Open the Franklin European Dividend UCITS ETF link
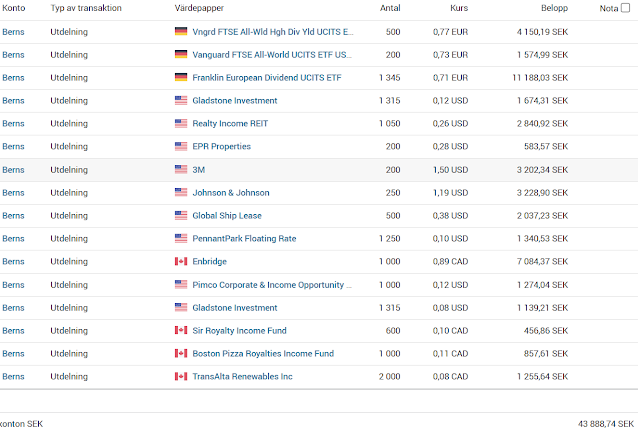The width and height of the screenshot is (640, 430). (x=267, y=78)
